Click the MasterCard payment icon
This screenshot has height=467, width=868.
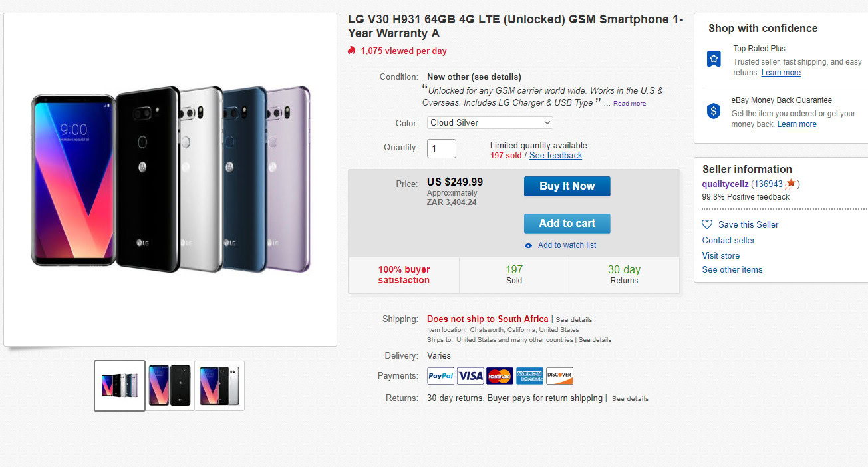coord(500,376)
